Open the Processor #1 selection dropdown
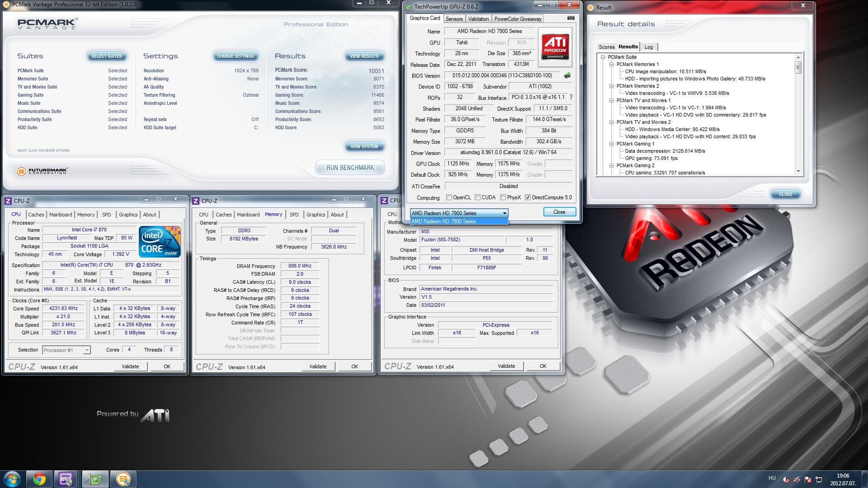This screenshot has height=488, width=868. [66, 350]
